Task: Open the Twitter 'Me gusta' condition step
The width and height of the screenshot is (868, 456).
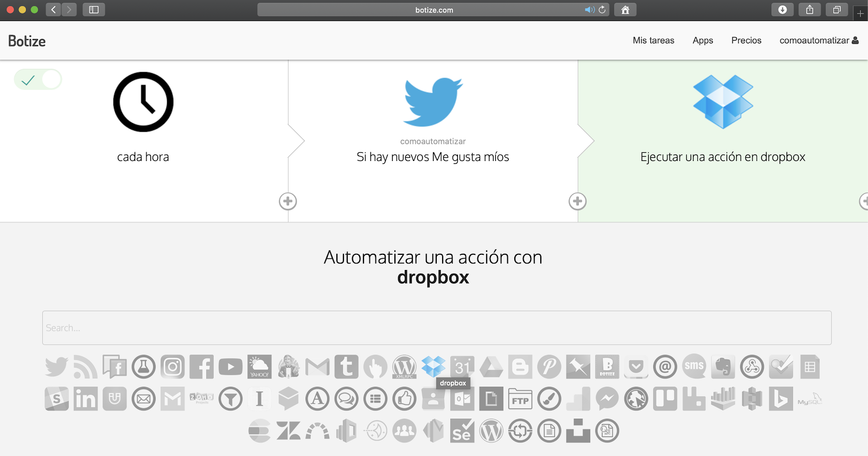Action: [433, 102]
